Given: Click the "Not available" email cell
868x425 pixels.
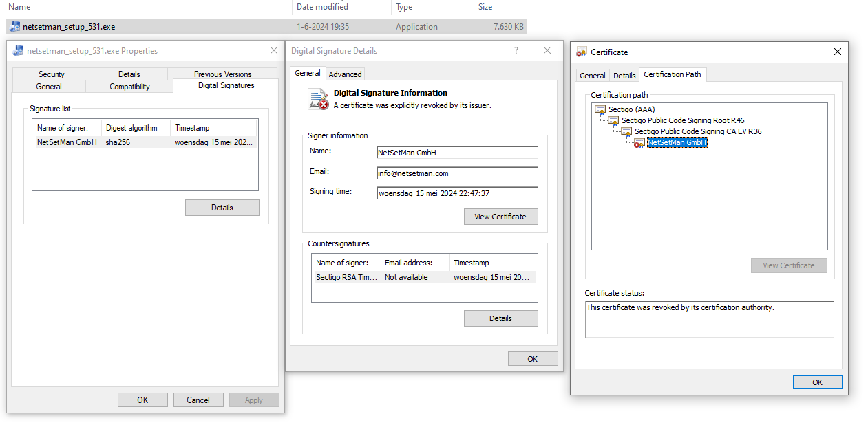Looking at the screenshot, I should [406, 277].
